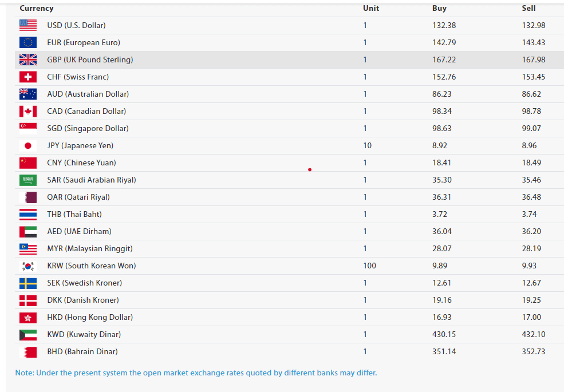This screenshot has height=392, width=564.
Task: Click the Unit column header
Action: point(370,9)
